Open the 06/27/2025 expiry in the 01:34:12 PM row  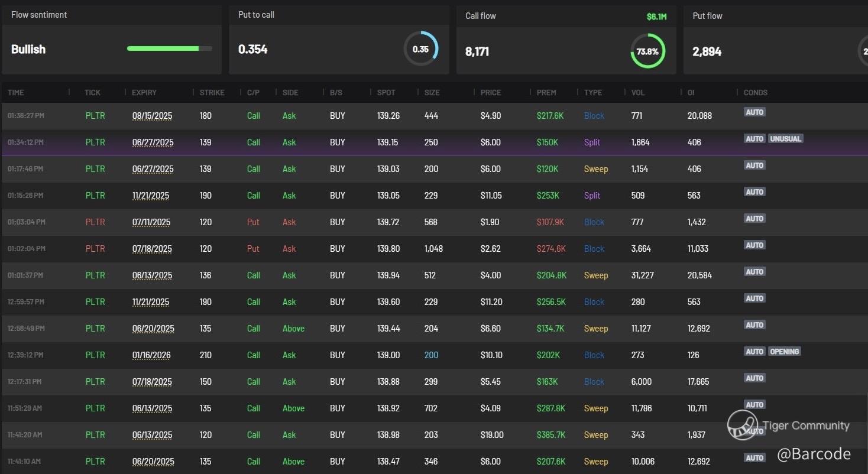pos(153,142)
